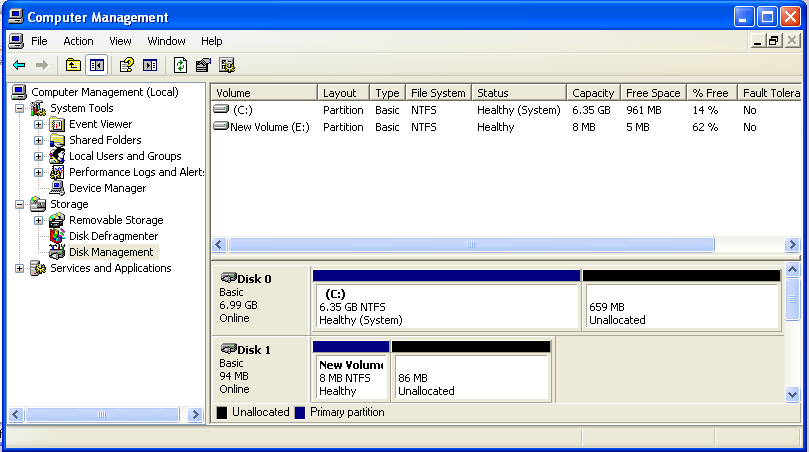Click the 62 % free cell
Image resolution: width=809 pixels, height=452 pixels.
click(705, 127)
